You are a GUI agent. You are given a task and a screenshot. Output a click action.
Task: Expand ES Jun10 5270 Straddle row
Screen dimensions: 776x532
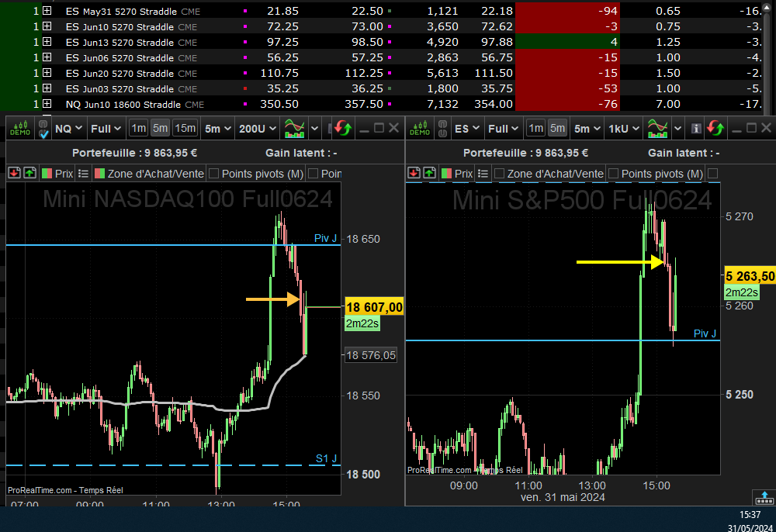47,26
